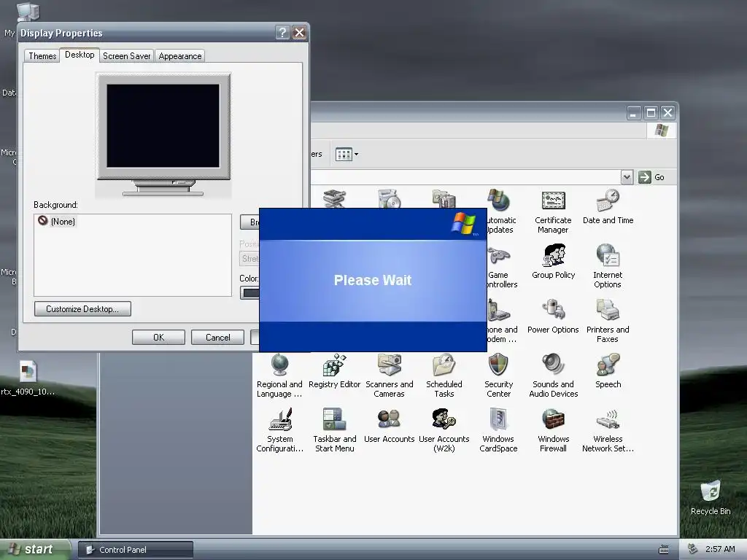Click the Display Properties help button
Screen dimensions: 747x560
pos(282,32)
